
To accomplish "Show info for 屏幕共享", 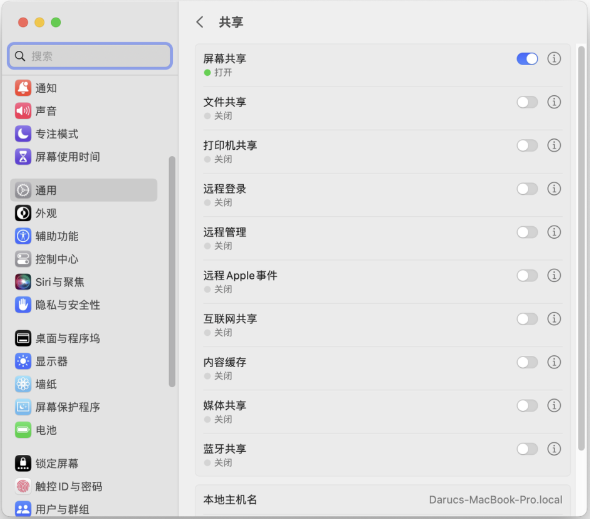I will click(554, 59).
